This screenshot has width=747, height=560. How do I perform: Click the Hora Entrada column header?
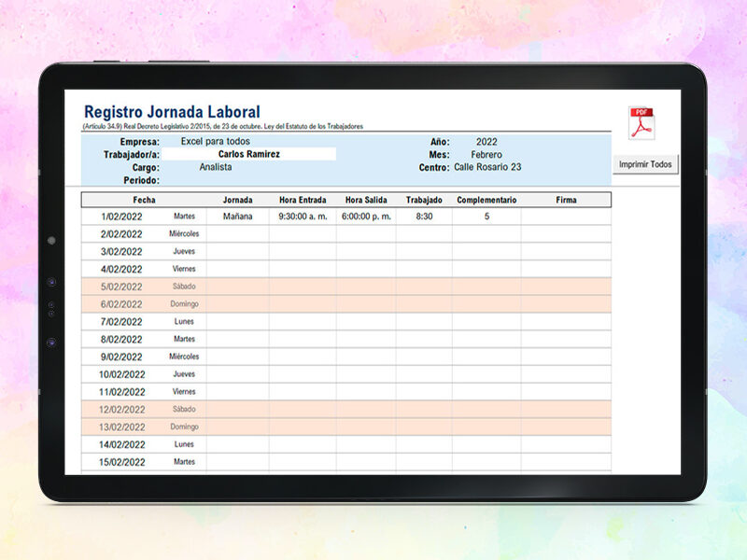(x=303, y=200)
